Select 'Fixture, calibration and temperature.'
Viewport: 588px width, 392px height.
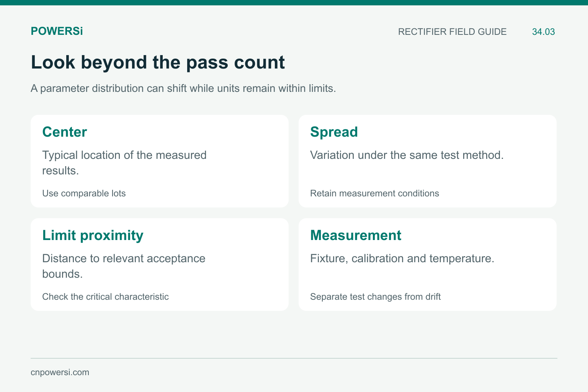[402, 258]
